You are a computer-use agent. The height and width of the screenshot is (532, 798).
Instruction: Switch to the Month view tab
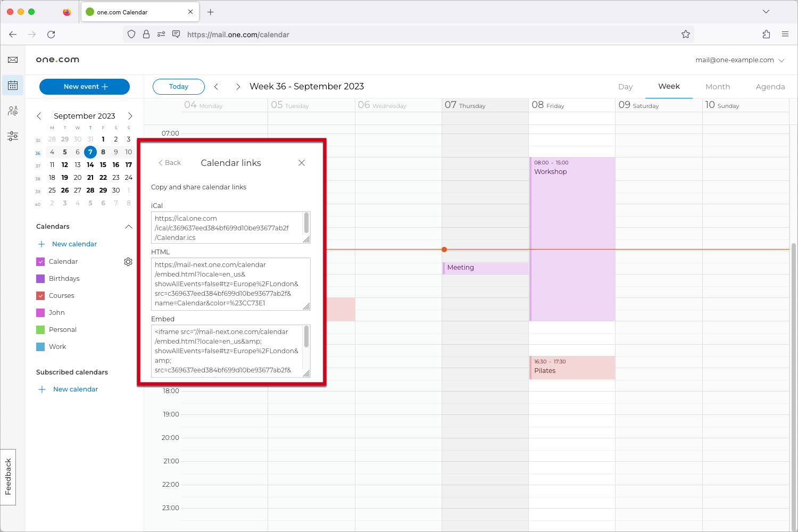[x=717, y=87]
